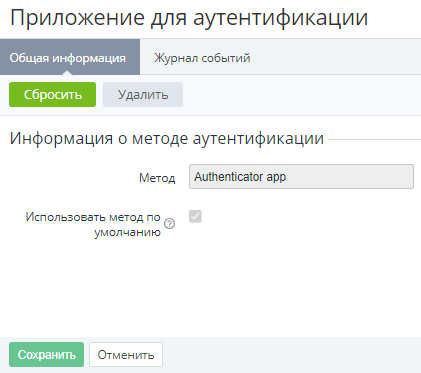
Task: Switch to the Журнал событий tab
Action: tap(202, 58)
